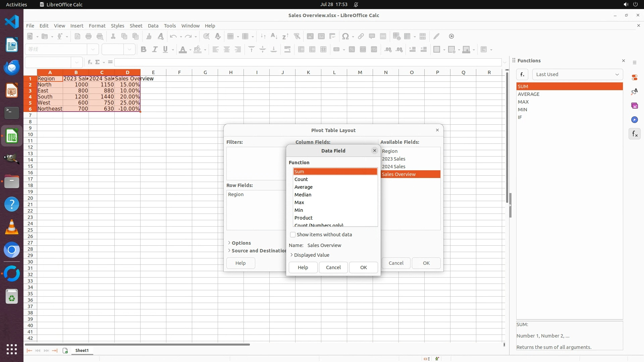Click OK in the Data Field dialog
This screenshot has height=362, width=644.
[x=363, y=267]
